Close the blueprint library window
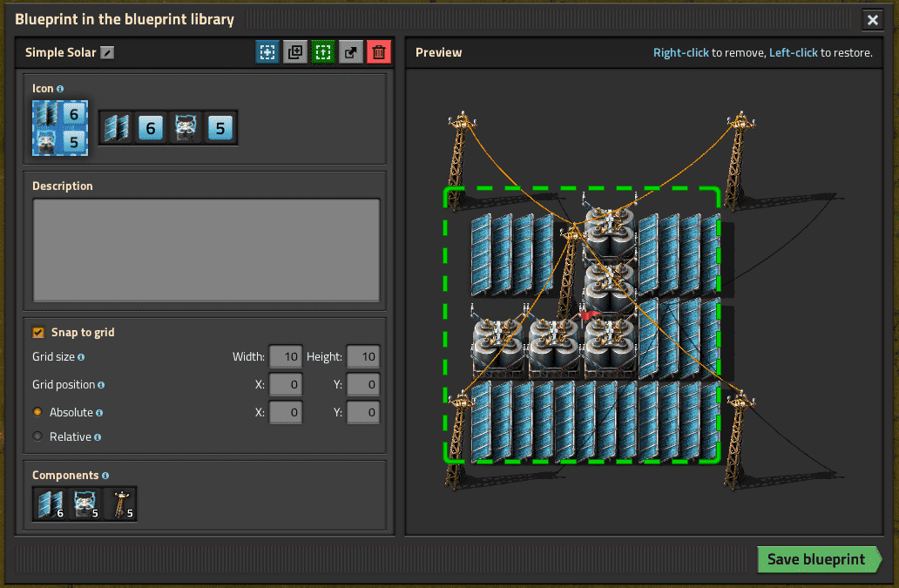This screenshot has height=588, width=899. [x=873, y=20]
